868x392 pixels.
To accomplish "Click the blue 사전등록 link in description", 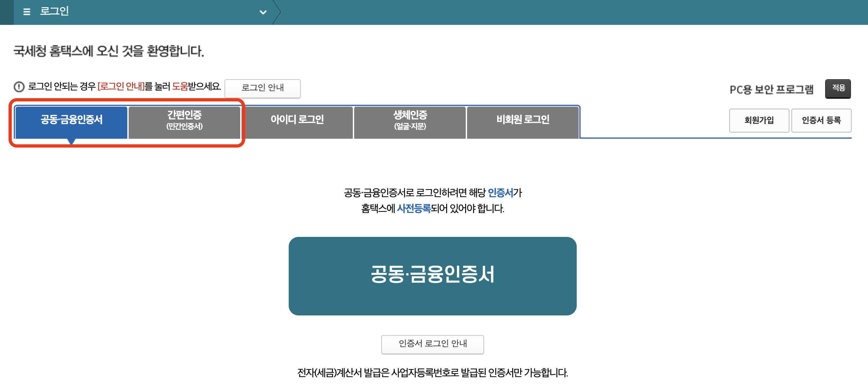I will tap(414, 208).
